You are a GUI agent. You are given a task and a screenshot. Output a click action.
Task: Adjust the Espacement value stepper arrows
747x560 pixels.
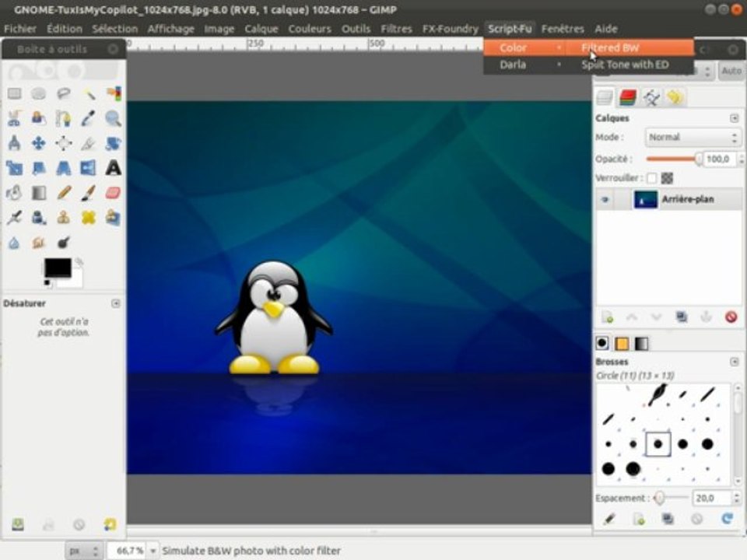coord(737,498)
